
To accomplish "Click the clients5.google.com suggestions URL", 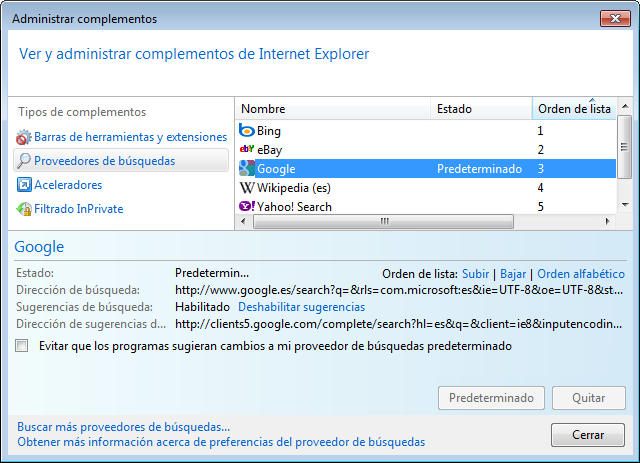I will (398, 324).
